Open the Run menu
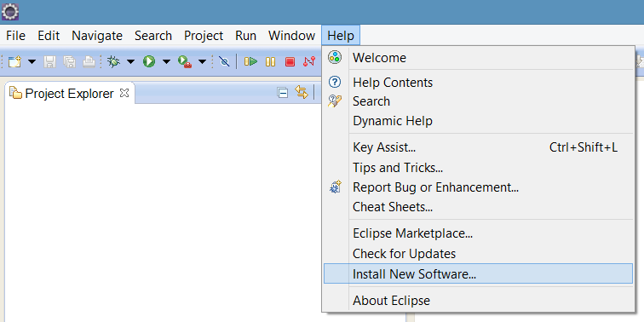This screenshot has height=322, width=644. [245, 36]
